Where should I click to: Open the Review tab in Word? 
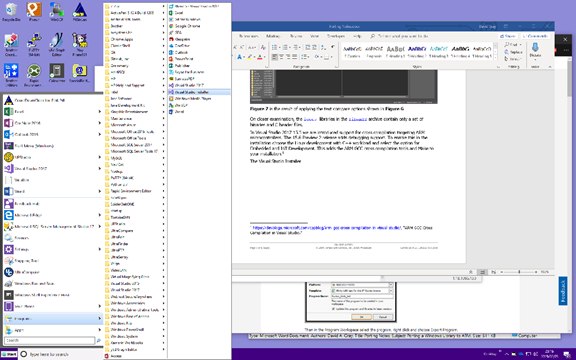[296, 36]
